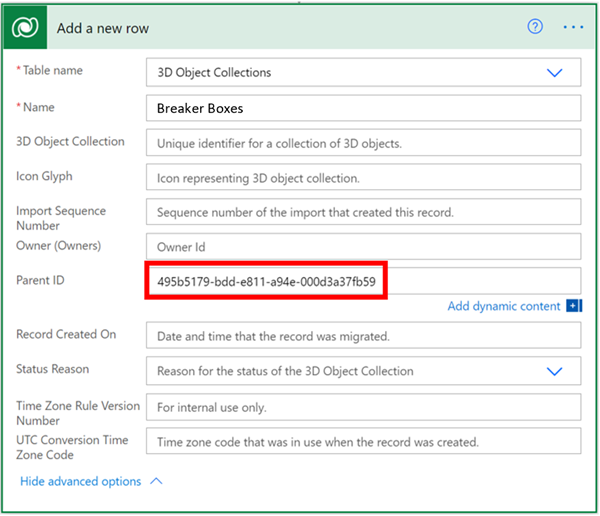Click into the Name field Breaker Boxes
This screenshot has width=600, height=516.
coord(363,108)
